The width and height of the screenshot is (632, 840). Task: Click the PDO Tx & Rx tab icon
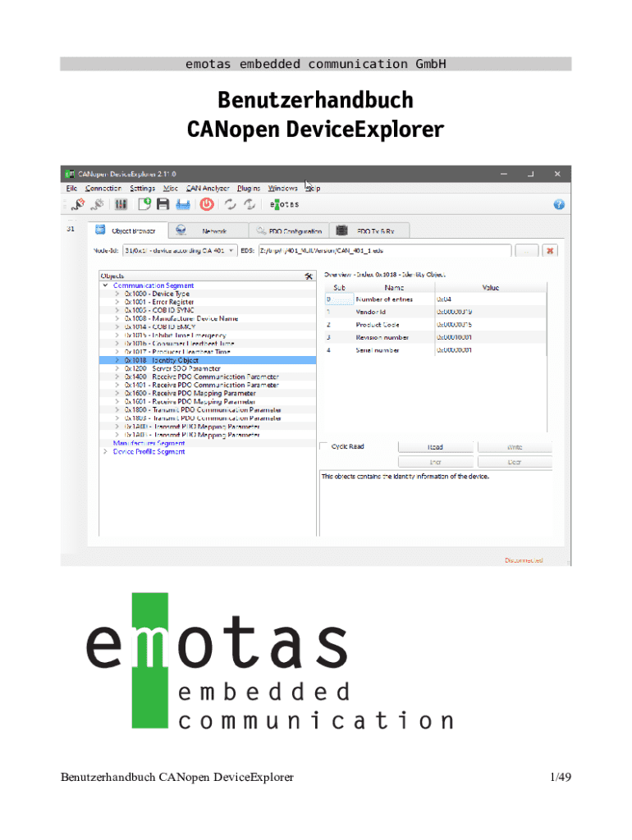pos(341,231)
